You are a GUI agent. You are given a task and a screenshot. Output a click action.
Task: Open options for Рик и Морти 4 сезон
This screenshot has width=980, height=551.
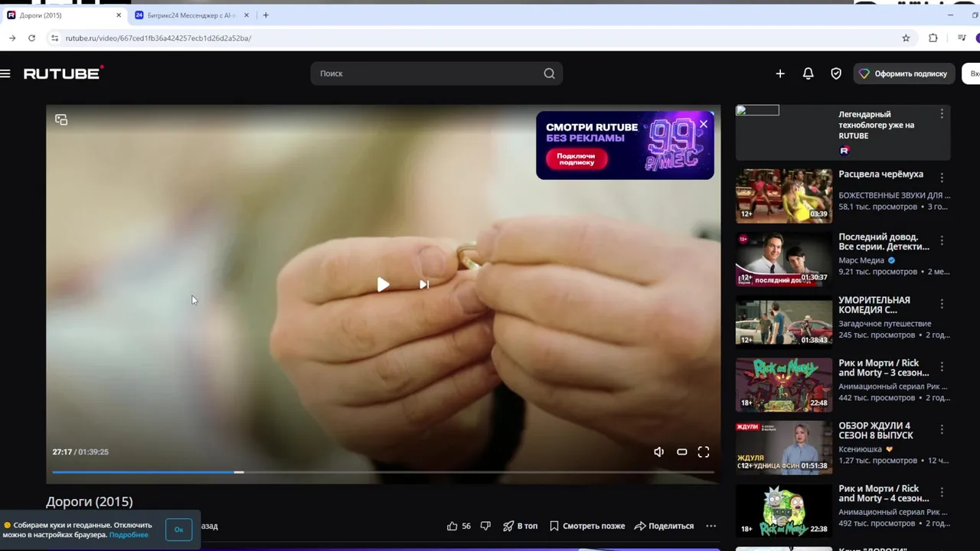[x=942, y=492]
